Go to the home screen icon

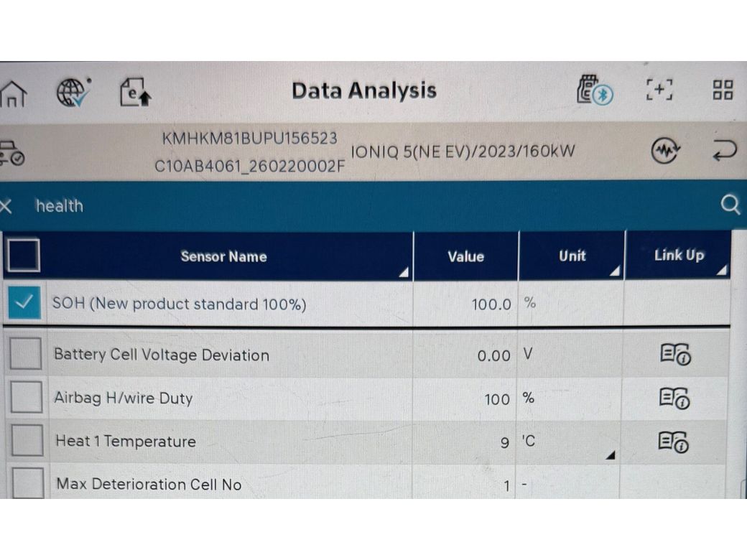tap(13, 93)
